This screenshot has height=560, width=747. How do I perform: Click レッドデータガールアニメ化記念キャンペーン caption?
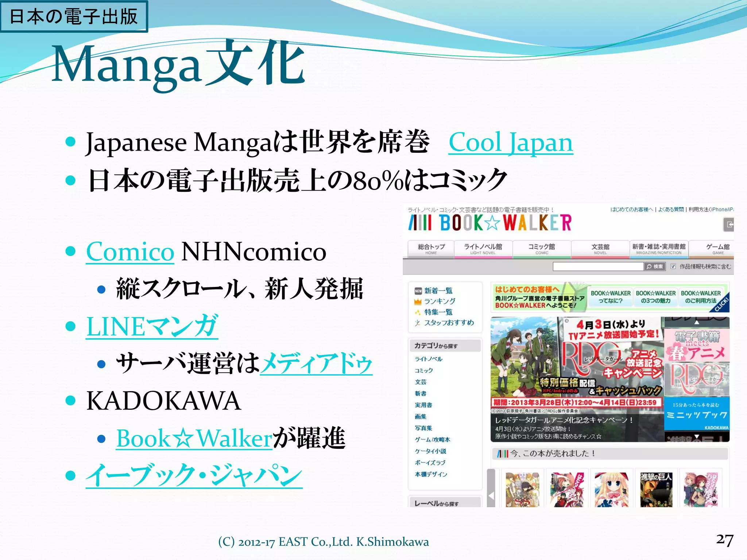pyautogui.click(x=564, y=420)
